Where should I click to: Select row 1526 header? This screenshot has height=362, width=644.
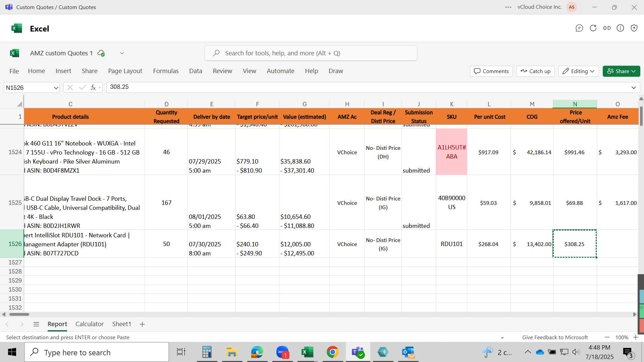12,244
